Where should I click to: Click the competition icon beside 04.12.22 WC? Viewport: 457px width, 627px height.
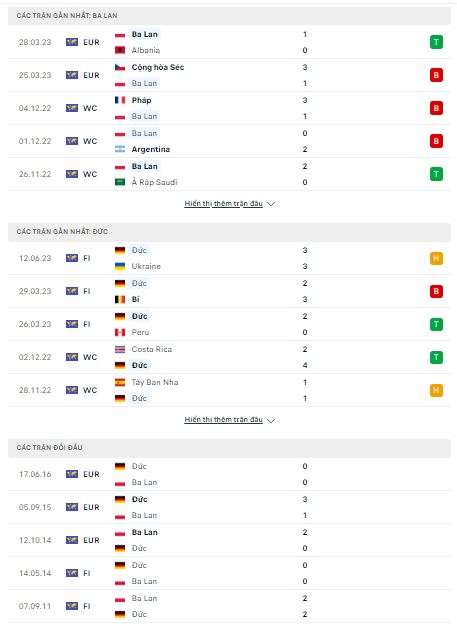point(72,108)
